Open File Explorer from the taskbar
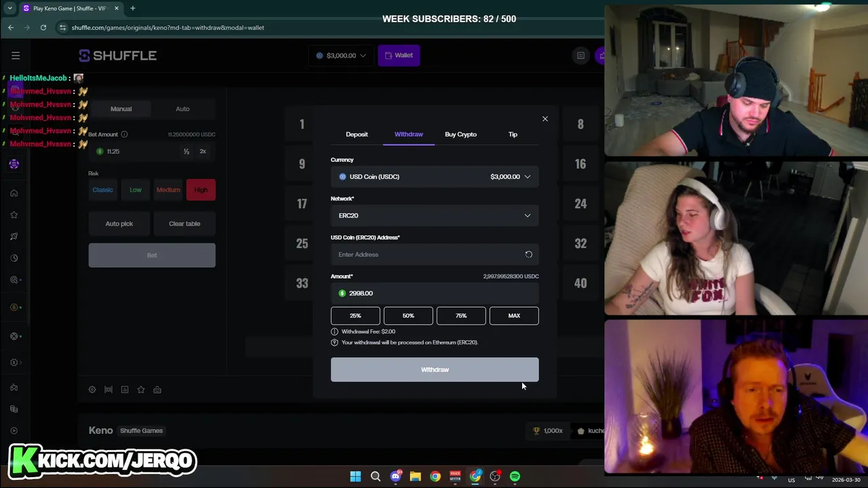The image size is (868, 488). [x=415, y=476]
